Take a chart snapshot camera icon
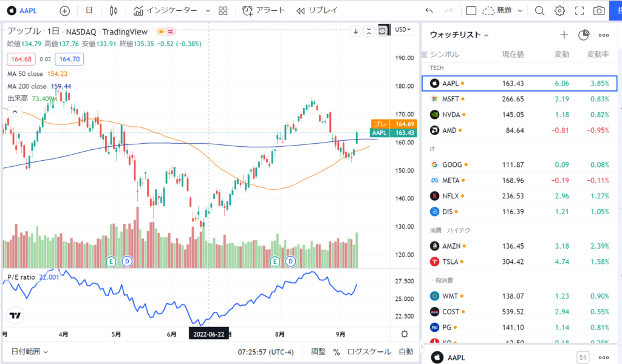 (x=599, y=11)
